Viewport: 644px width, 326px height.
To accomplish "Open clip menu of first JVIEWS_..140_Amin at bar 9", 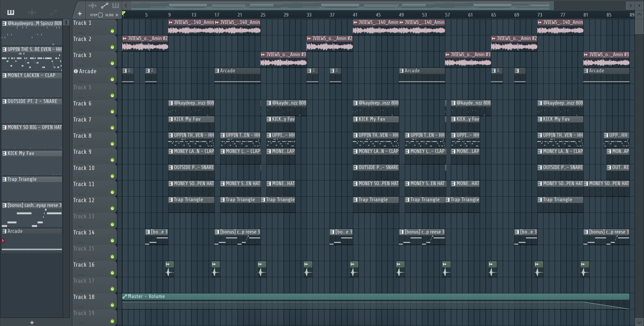I will (x=171, y=22).
